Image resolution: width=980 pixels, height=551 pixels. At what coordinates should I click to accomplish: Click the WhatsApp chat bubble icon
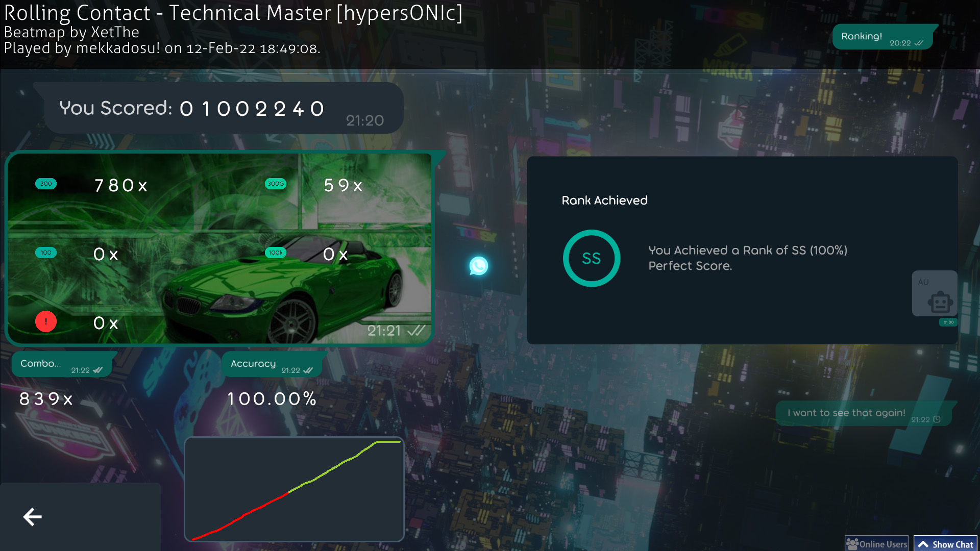tap(478, 266)
